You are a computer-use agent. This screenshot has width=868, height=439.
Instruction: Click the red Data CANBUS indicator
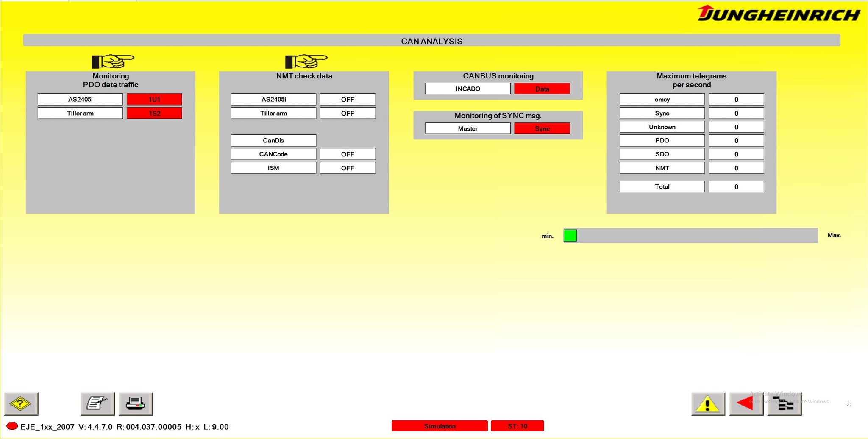pyautogui.click(x=542, y=89)
